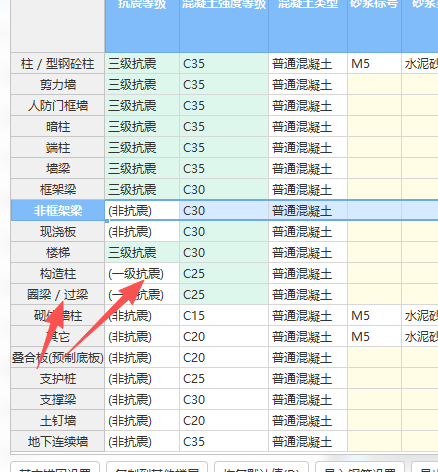Click 普通混凝土 cell in 土钉墙 row

pos(308,420)
